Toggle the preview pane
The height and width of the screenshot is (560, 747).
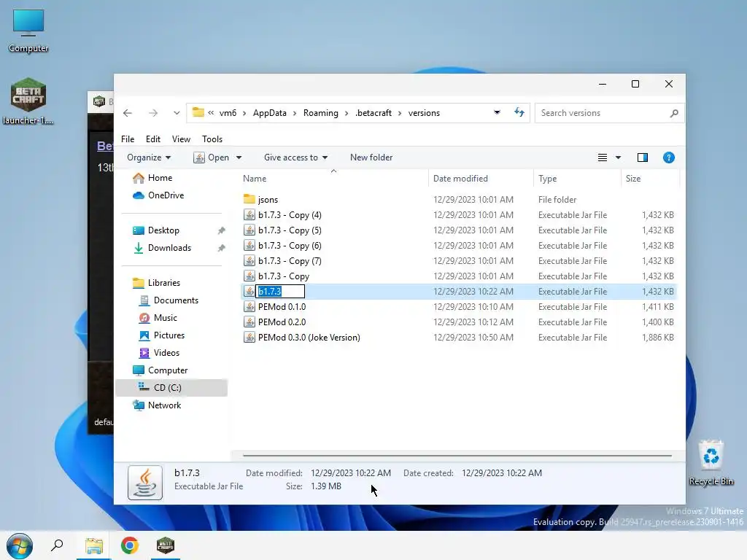642,157
